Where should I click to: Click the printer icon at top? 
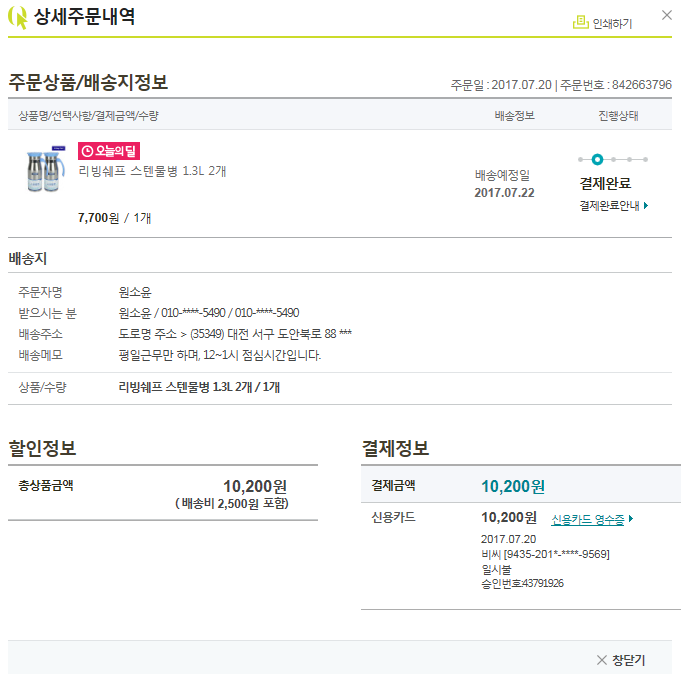tap(580, 22)
